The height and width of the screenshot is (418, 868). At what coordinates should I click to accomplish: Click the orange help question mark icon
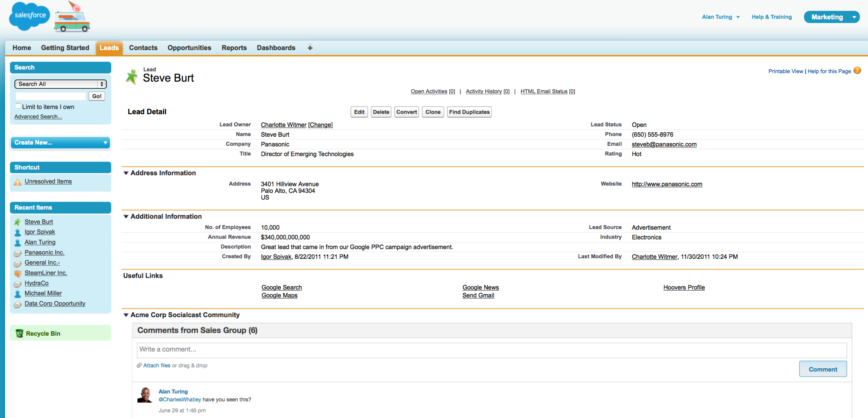coord(857,70)
